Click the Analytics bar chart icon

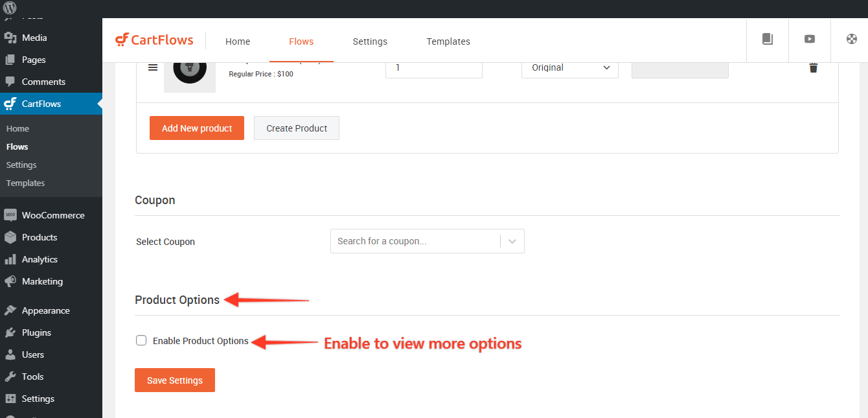point(10,259)
